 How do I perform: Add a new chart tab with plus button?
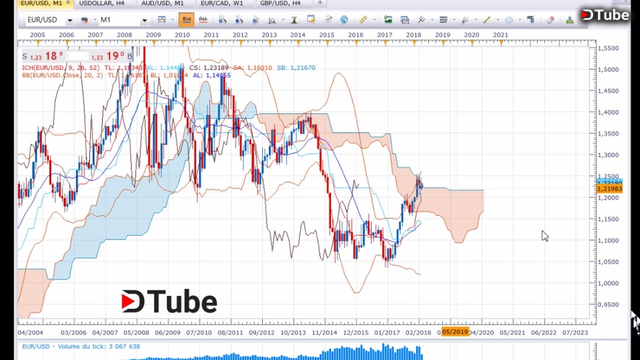click(x=320, y=3)
